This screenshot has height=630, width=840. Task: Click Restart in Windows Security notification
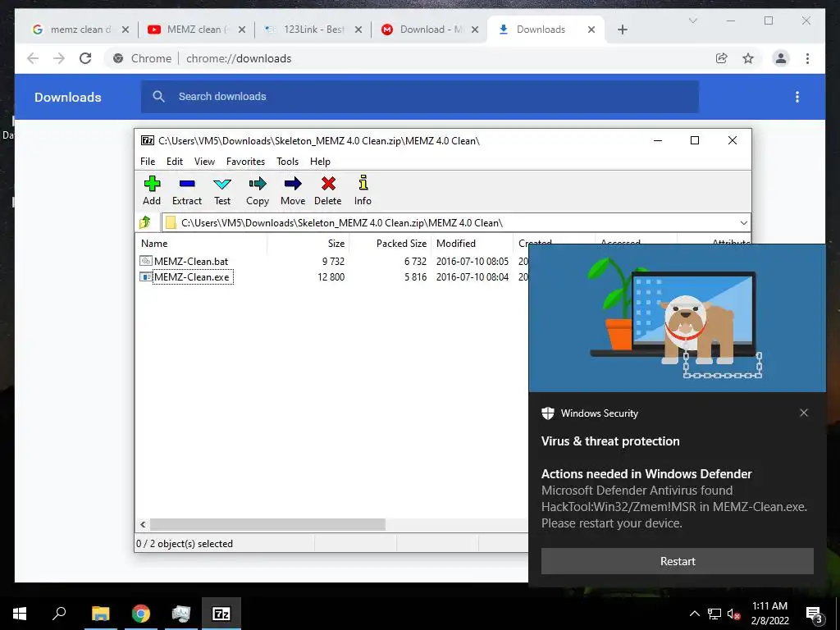click(677, 561)
